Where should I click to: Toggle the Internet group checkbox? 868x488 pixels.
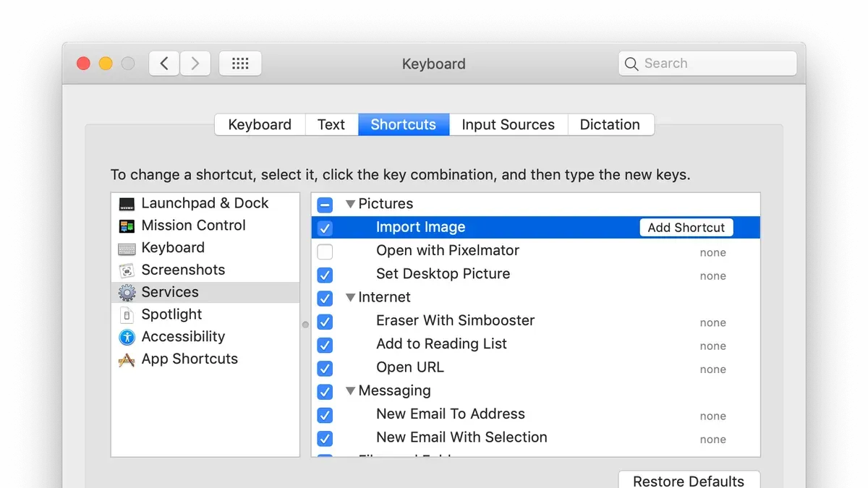[x=325, y=298]
